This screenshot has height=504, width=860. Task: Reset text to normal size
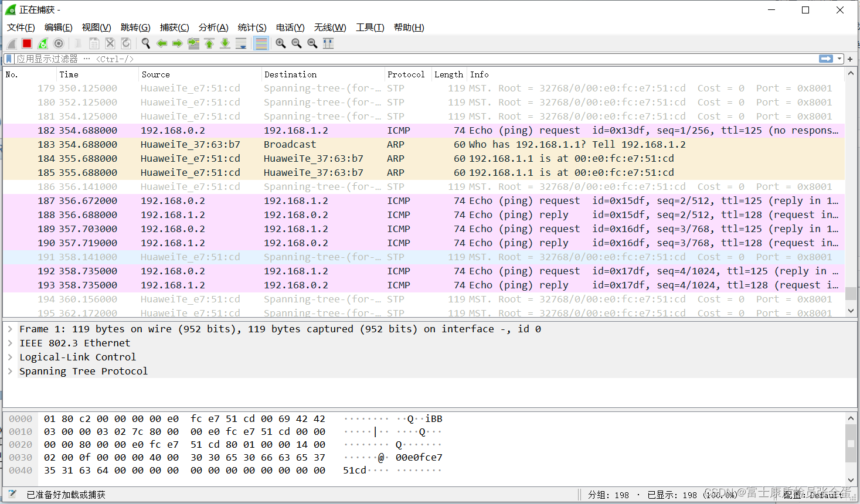[x=312, y=43]
